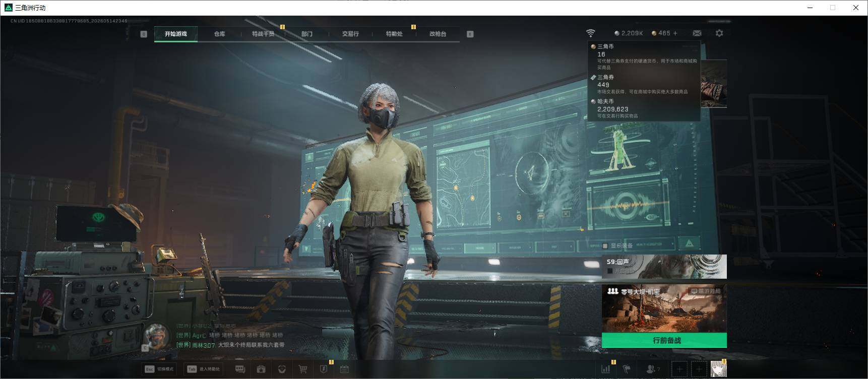Click the Esc 切换模式 button
The image size is (868, 379).
click(159, 369)
